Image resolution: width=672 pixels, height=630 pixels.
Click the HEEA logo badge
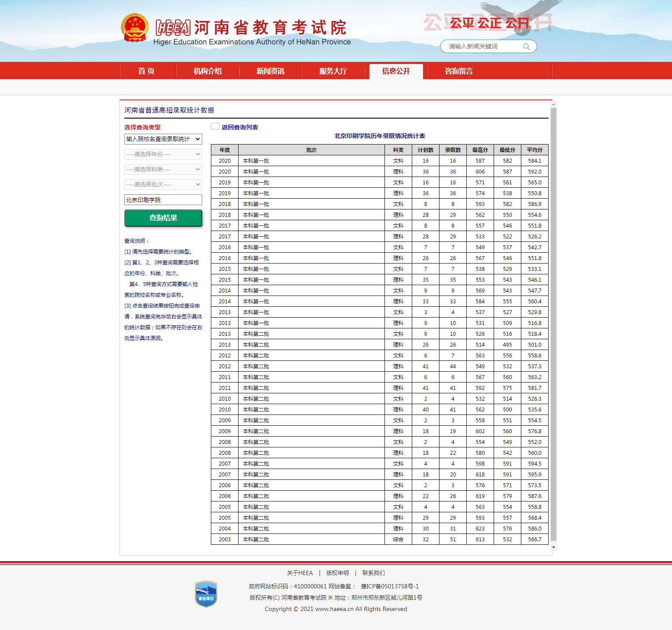point(173,28)
